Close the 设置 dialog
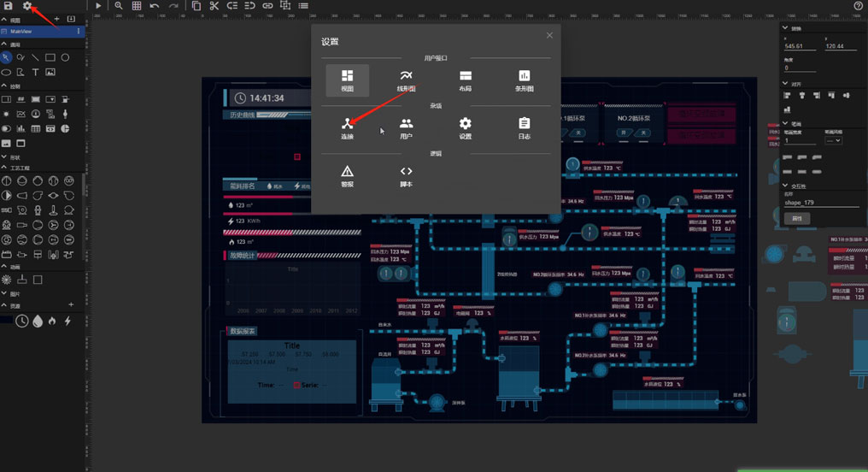 [x=549, y=36]
